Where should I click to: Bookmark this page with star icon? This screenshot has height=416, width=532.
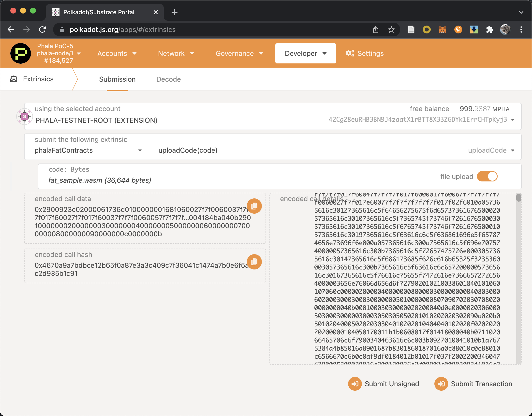(391, 30)
